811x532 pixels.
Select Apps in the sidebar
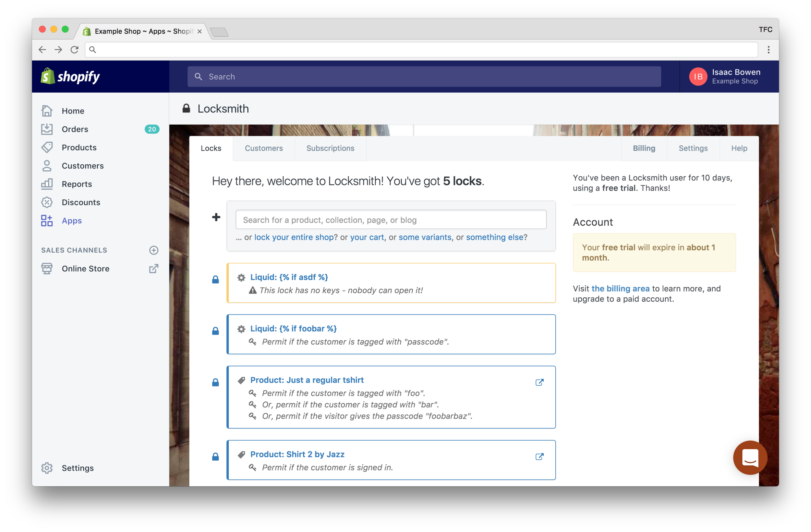click(x=72, y=221)
